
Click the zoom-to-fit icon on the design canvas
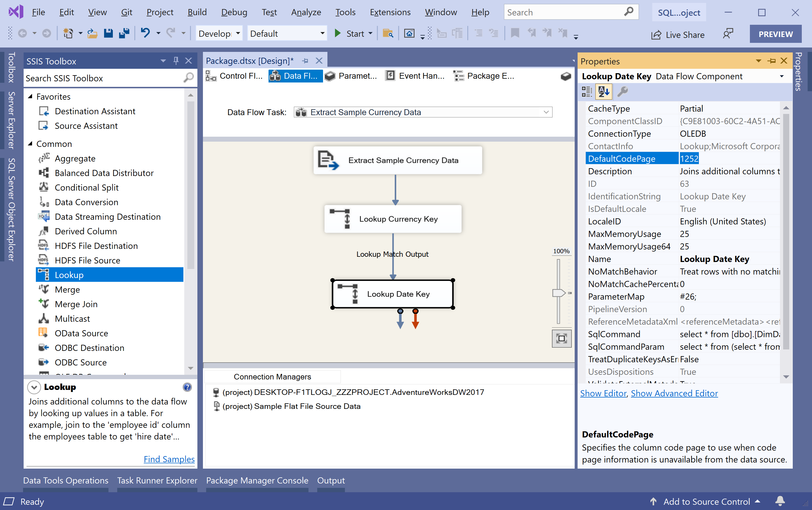(561, 338)
